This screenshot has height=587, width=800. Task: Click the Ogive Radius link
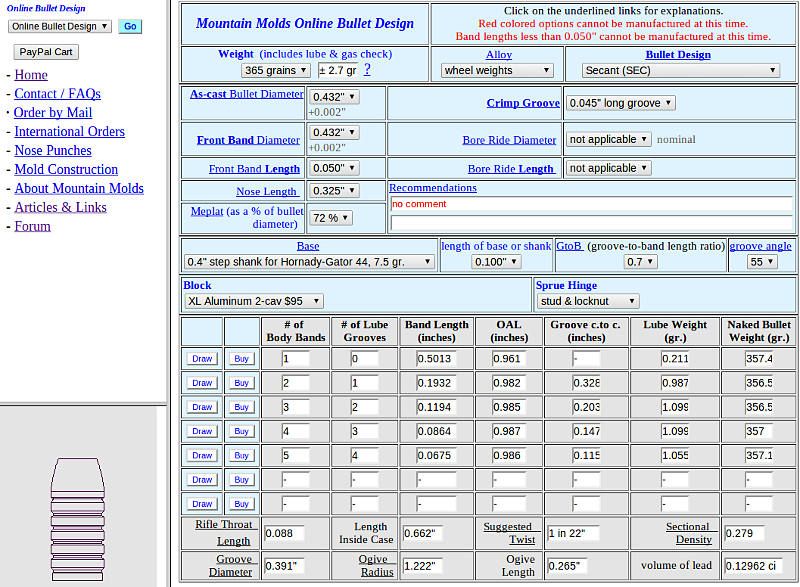tap(377, 566)
